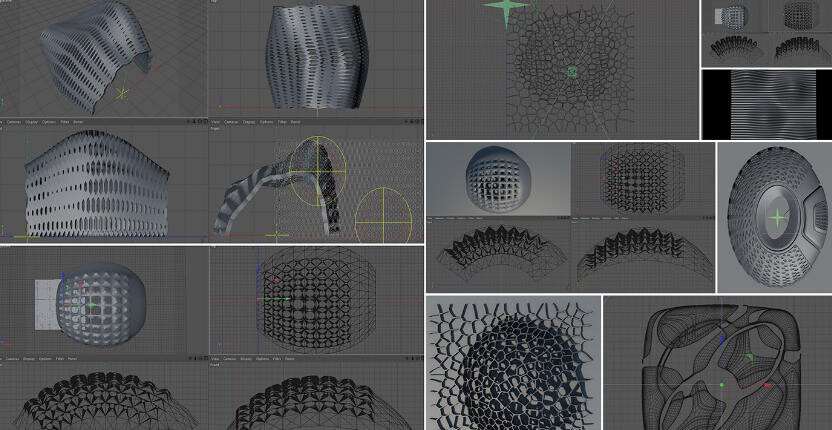Screen dimensions: 832x430
Task: Click View menu above yellow circles viewport
Action: click(x=215, y=122)
